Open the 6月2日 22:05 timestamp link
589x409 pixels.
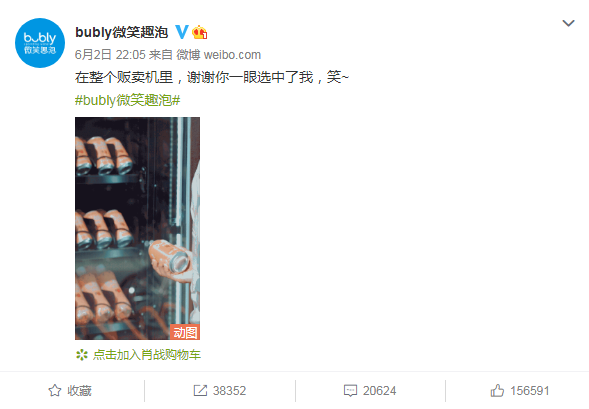pos(110,55)
